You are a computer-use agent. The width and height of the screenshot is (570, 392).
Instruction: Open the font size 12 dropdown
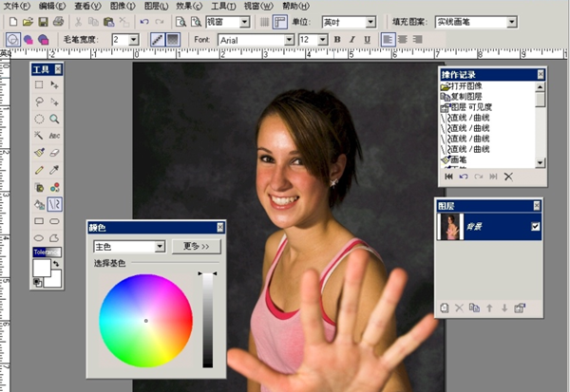(323, 40)
